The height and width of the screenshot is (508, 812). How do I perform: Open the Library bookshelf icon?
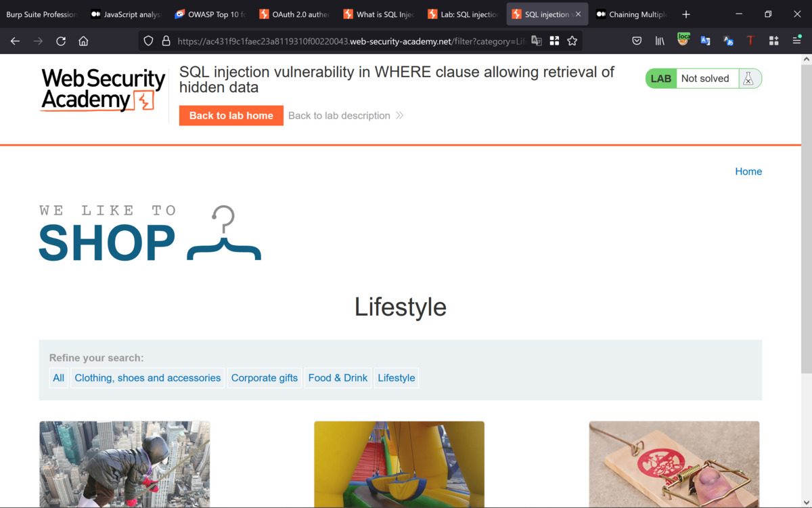click(x=660, y=41)
